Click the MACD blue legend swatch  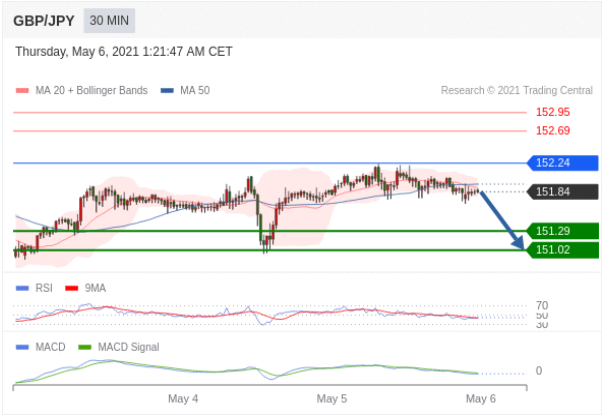click(22, 347)
